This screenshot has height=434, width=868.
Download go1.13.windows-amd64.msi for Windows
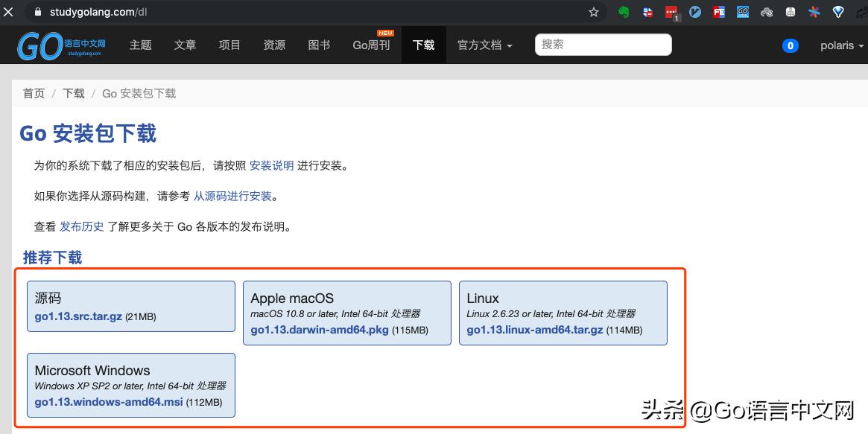click(108, 402)
